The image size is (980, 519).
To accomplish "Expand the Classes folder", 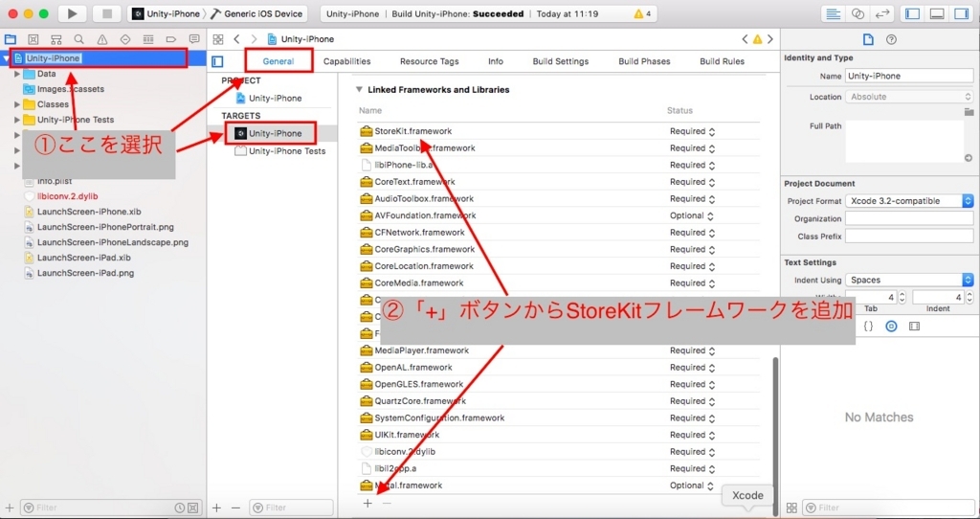I will (17, 104).
